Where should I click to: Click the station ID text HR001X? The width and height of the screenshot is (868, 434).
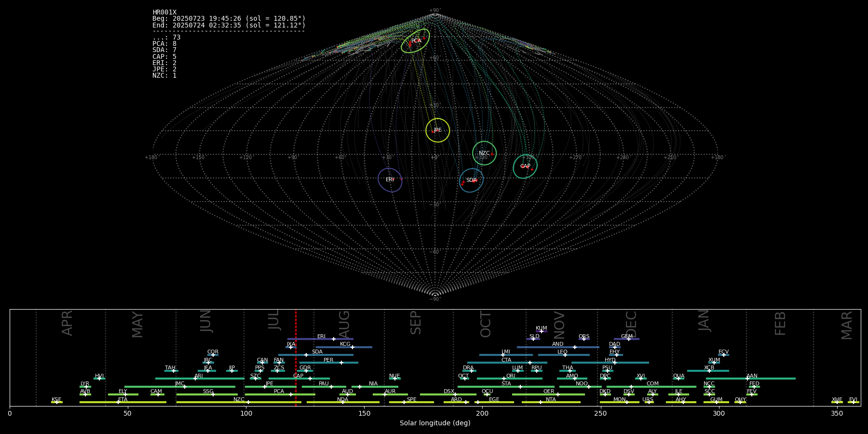pos(164,13)
